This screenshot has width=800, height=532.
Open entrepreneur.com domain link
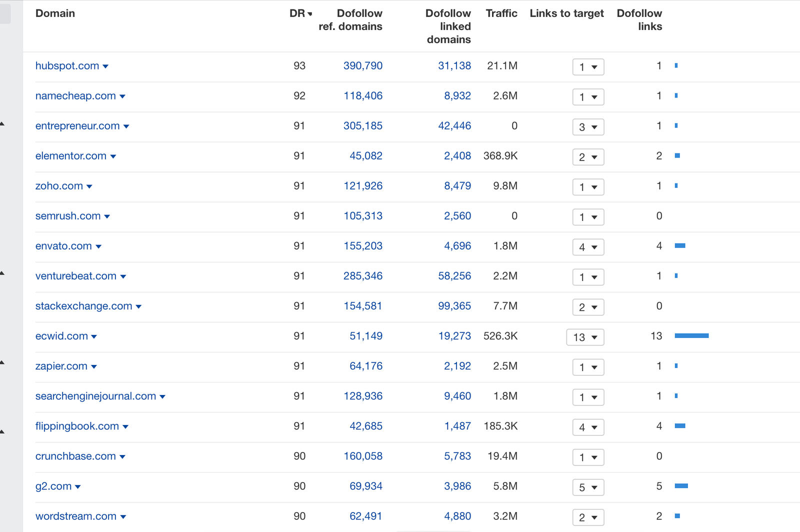click(77, 126)
